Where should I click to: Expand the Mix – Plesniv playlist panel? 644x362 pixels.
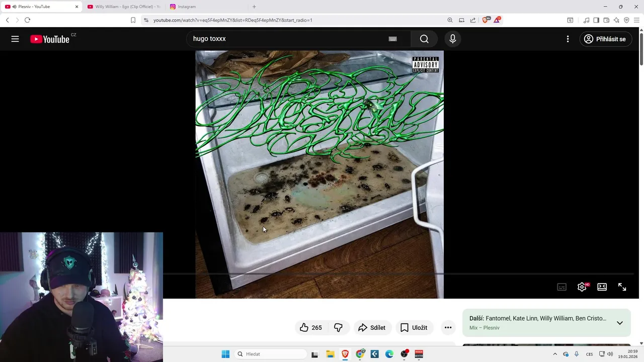click(620, 323)
